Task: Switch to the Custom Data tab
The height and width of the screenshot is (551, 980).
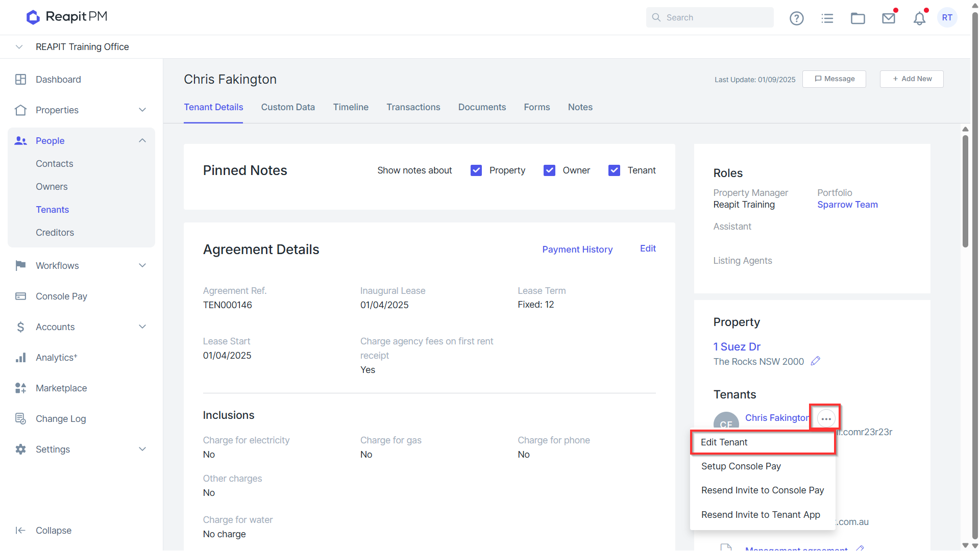Action: point(288,107)
